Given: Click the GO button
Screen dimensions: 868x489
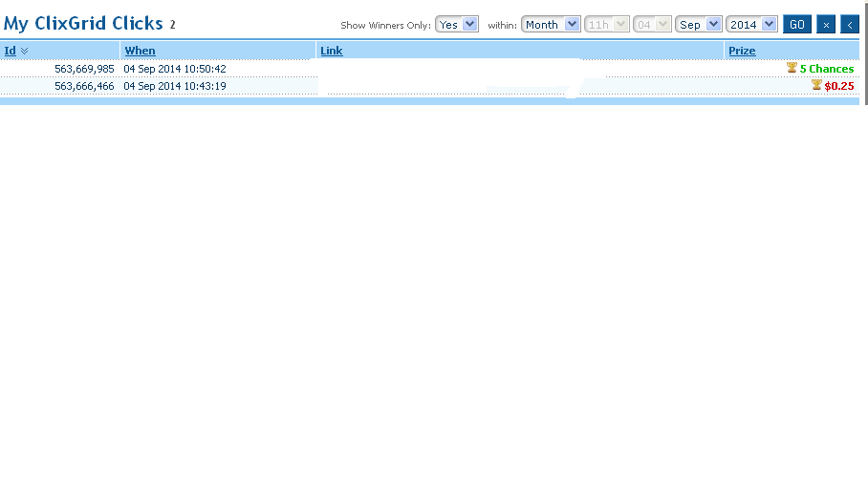Looking at the screenshot, I should pyautogui.click(x=796, y=24).
